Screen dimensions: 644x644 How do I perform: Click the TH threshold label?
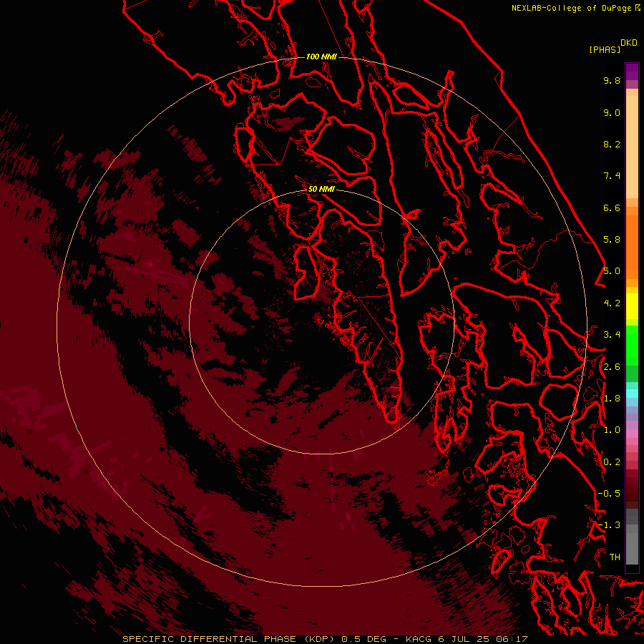[615, 557]
